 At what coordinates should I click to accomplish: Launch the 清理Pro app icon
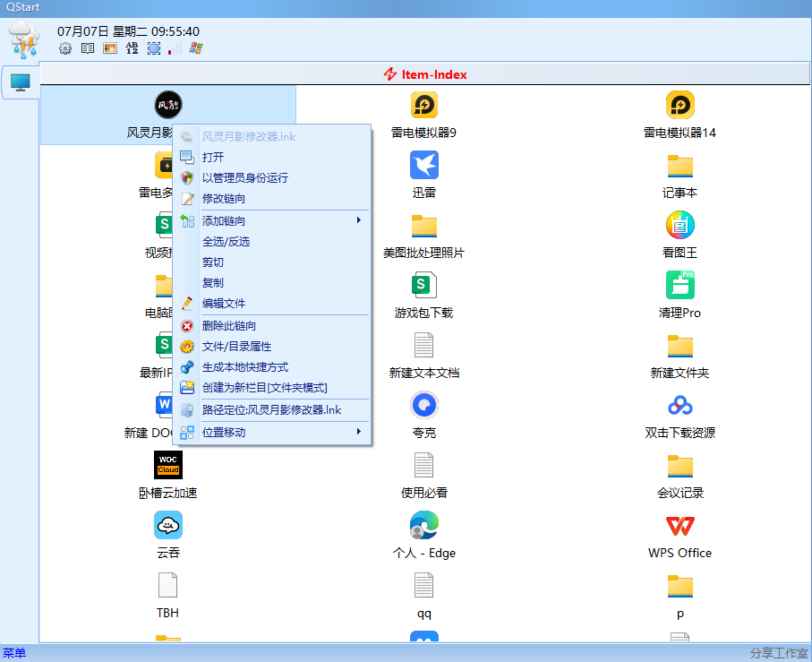(680, 286)
